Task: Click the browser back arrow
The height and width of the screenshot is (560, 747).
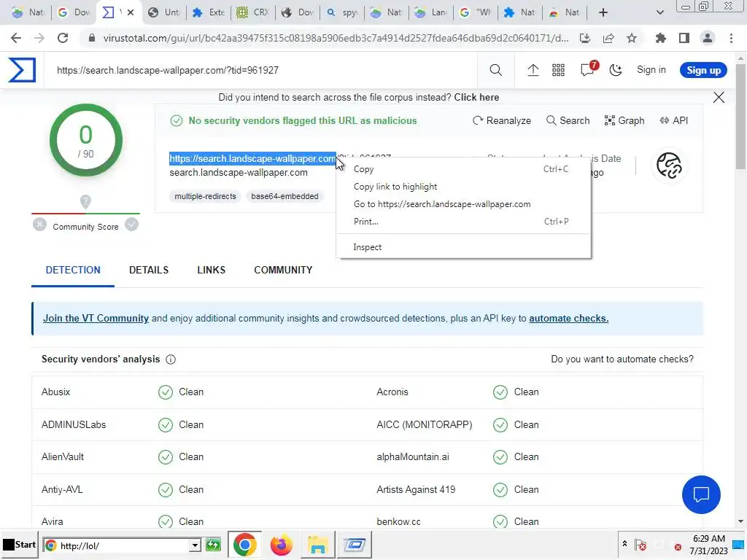Action: (x=16, y=38)
